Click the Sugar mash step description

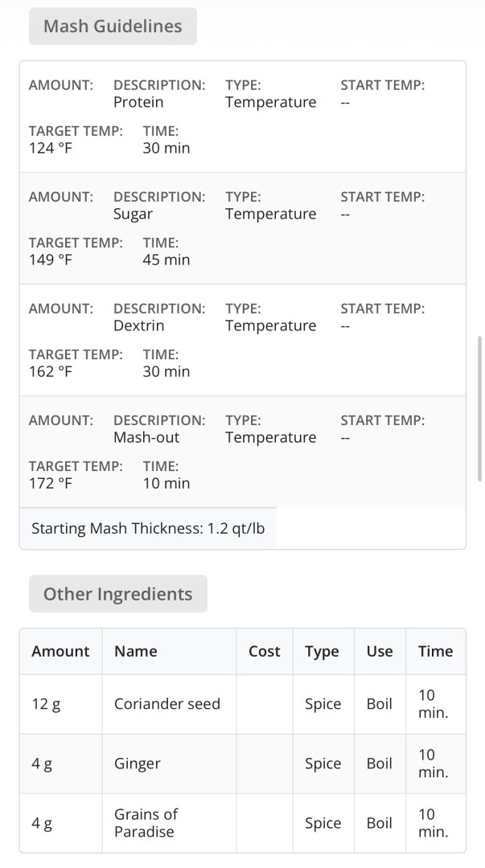[x=134, y=214]
